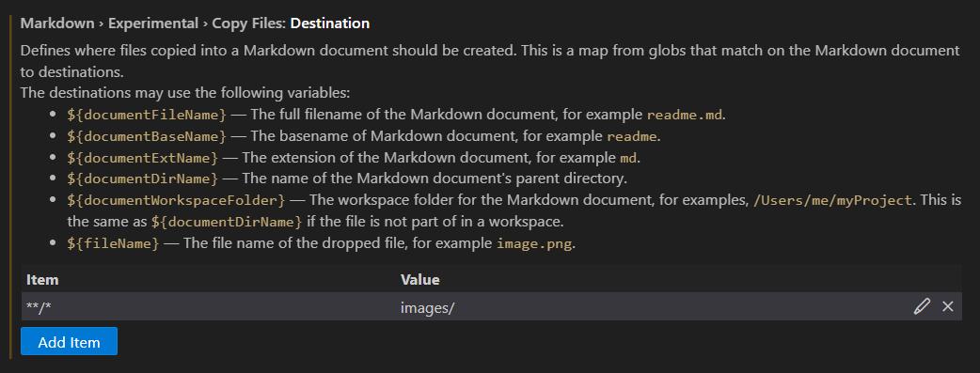Image resolution: width=980 pixels, height=373 pixels.
Task: Click the ${fileName} variable text
Action: [x=113, y=243]
